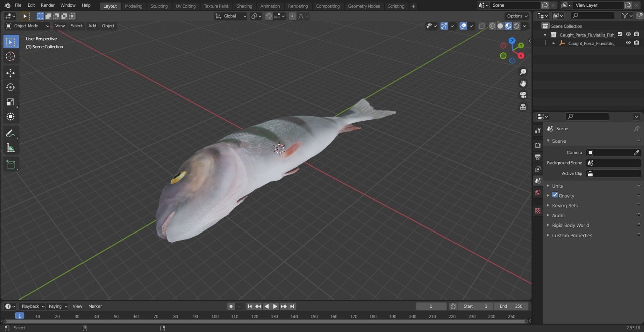This screenshot has height=332, width=644.
Task: Switch perspective/orthographic grid icon
Action: pyautogui.click(x=523, y=107)
